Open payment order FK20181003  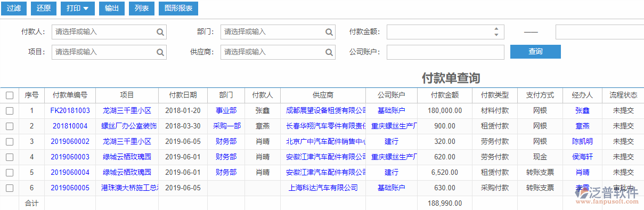[70, 111]
